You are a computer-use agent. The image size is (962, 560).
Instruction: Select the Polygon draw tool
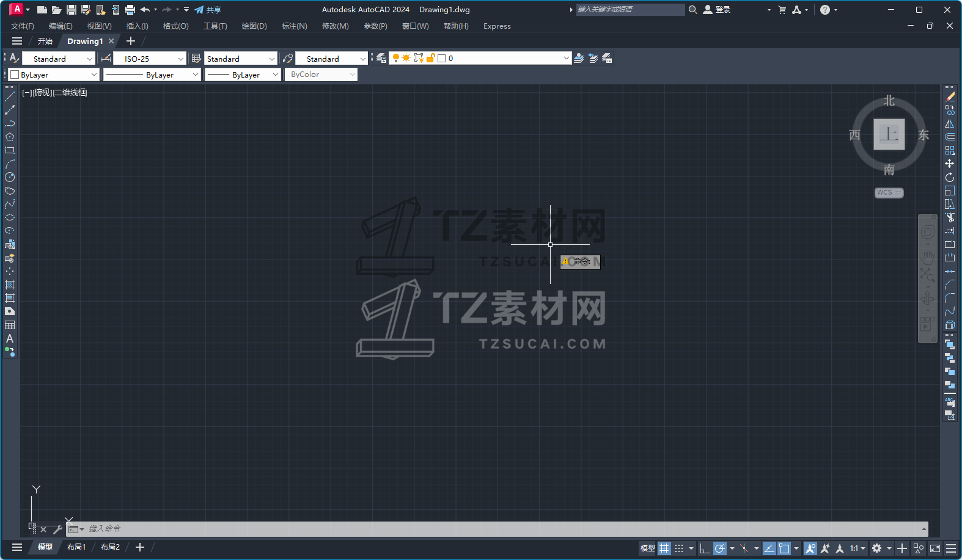(x=10, y=137)
